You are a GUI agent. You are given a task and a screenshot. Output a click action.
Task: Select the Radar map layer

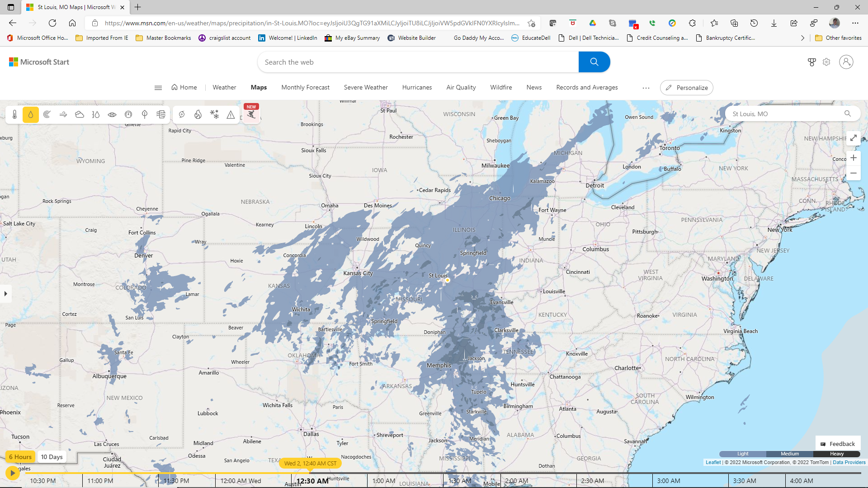pyautogui.click(x=47, y=115)
